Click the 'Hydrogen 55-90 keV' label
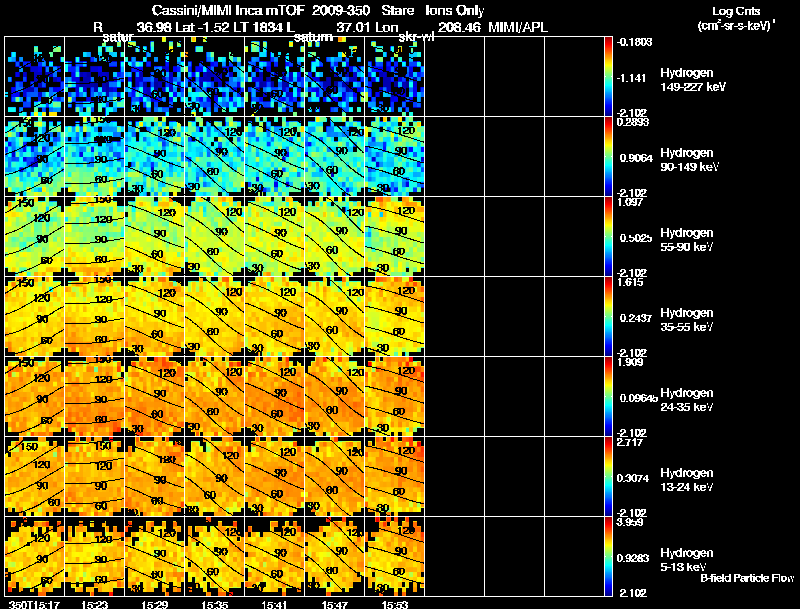The image size is (800, 609). point(687,240)
